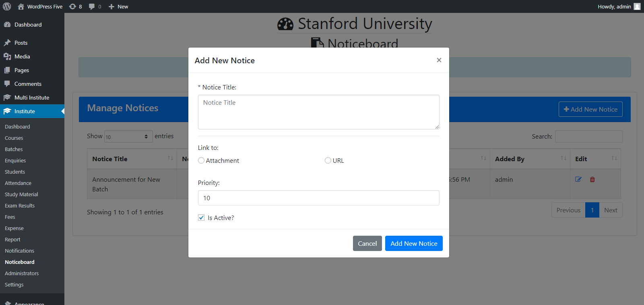
Task: Click the Institute graduation cap icon
Action: (x=7, y=111)
